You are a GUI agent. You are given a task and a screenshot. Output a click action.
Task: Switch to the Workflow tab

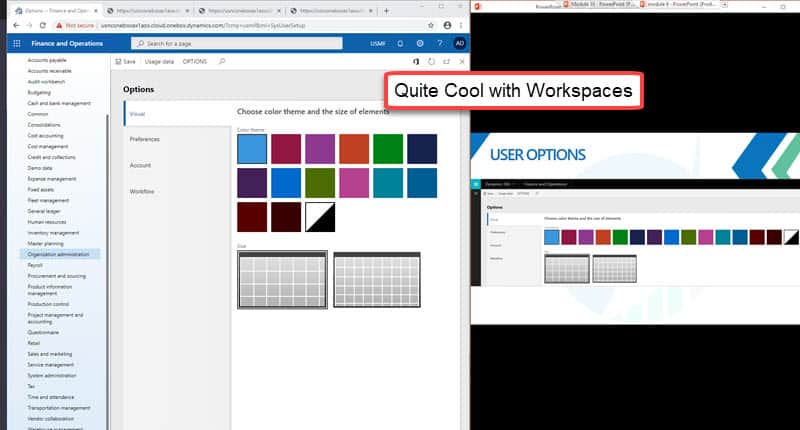(x=142, y=191)
